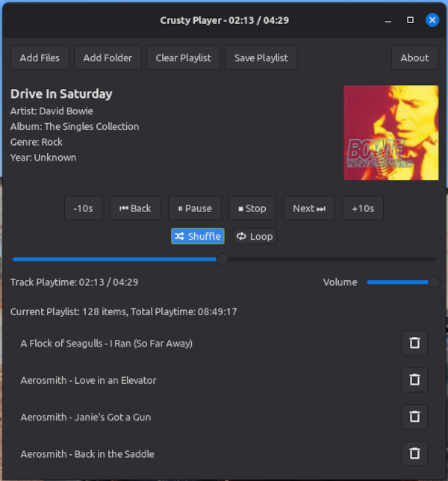Go Back to the previous track
Screen dimensions: 448x481
(x=135, y=208)
